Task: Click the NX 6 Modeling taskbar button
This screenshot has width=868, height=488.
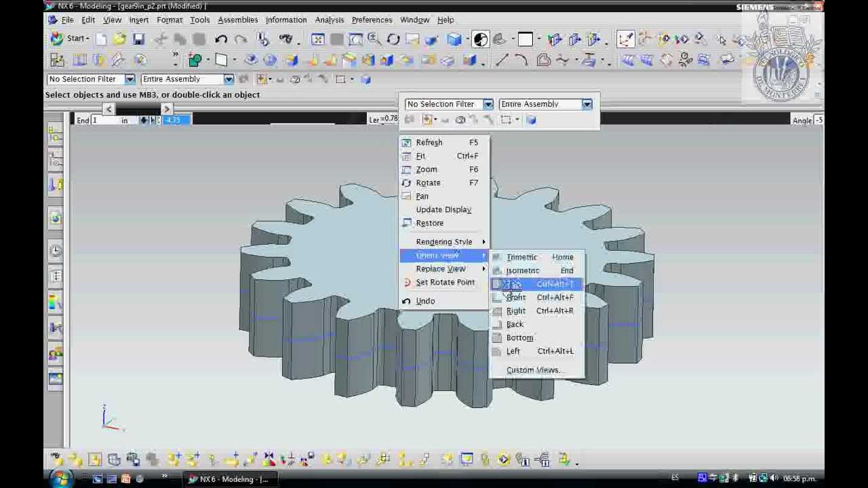Action: pos(229,479)
